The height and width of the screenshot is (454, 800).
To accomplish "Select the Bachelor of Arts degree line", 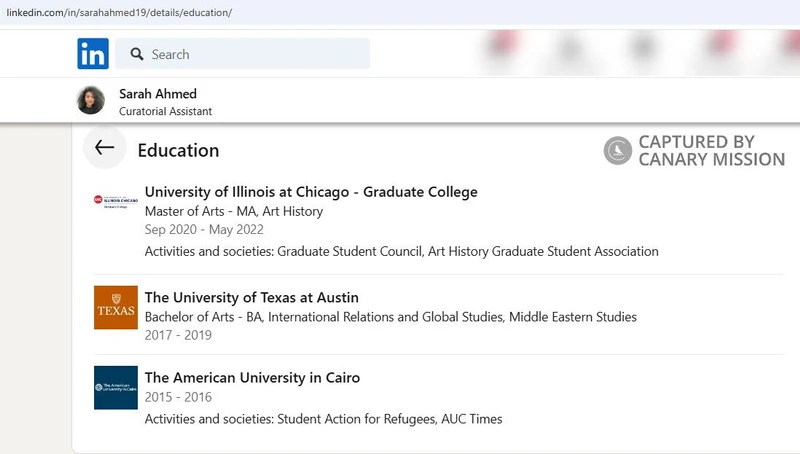I will coord(391,317).
